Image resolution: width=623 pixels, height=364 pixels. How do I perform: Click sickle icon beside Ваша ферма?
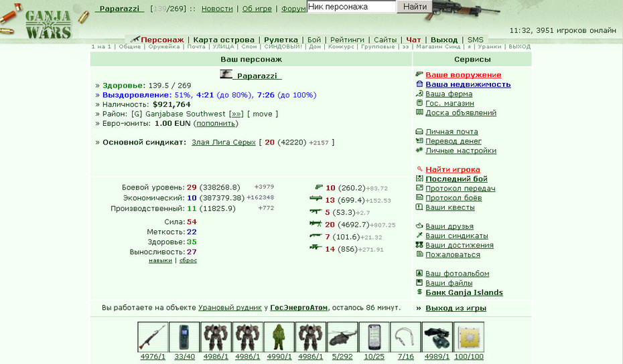pos(419,93)
